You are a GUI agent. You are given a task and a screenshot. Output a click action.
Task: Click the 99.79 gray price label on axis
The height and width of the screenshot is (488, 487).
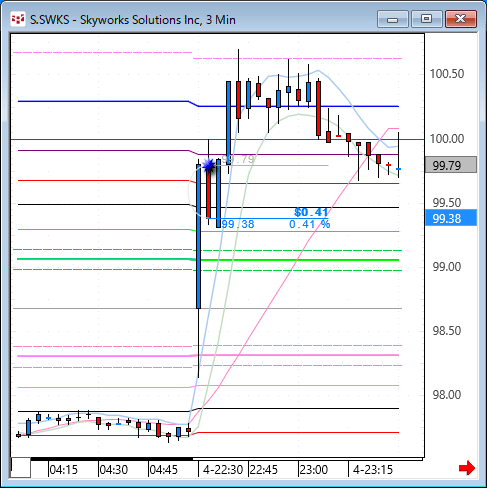(451, 165)
